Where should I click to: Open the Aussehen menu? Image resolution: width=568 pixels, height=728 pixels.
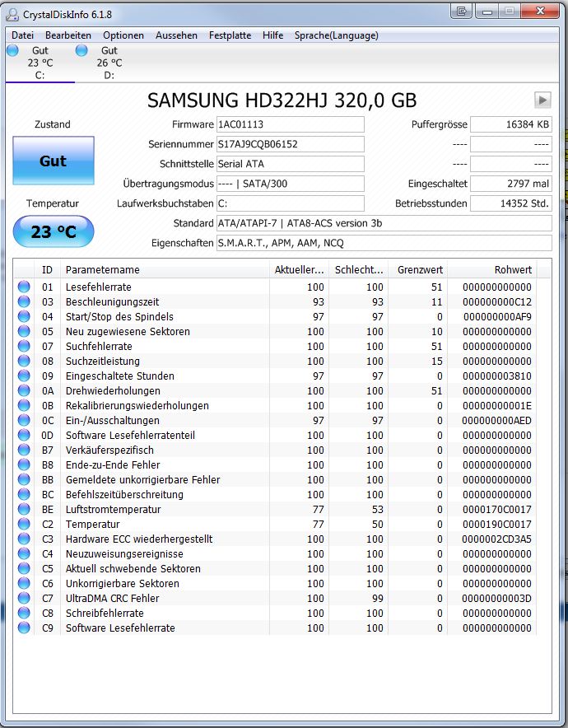click(x=176, y=35)
